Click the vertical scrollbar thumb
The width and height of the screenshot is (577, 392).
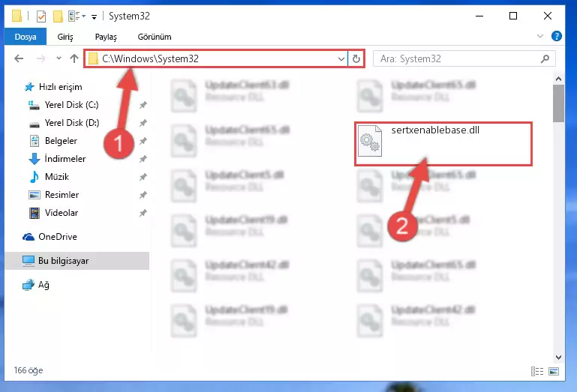(x=558, y=103)
